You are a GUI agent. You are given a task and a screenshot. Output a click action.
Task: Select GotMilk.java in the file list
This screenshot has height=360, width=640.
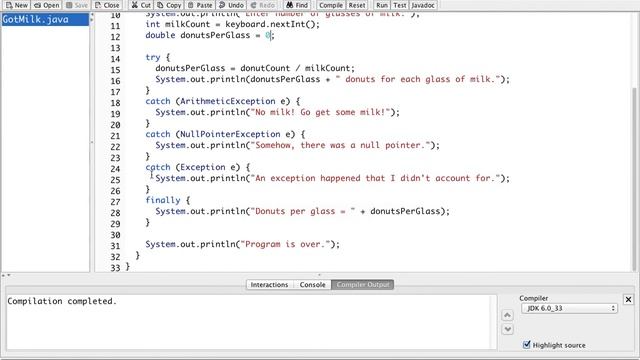[45, 19]
